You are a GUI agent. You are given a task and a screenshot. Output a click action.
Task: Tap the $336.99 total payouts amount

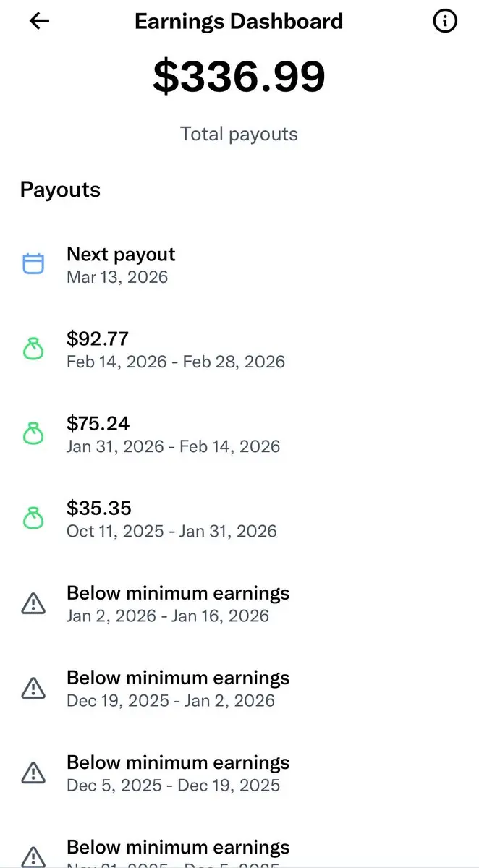click(239, 77)
